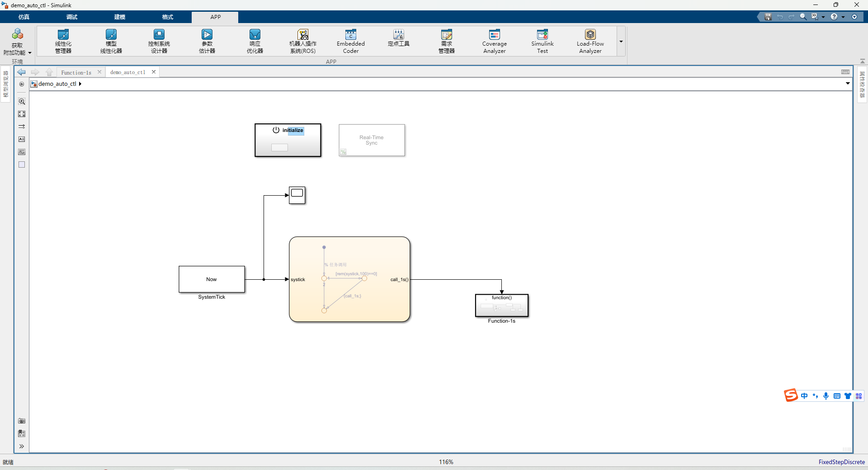Expand the palette with the double chevron

(22, 446)
